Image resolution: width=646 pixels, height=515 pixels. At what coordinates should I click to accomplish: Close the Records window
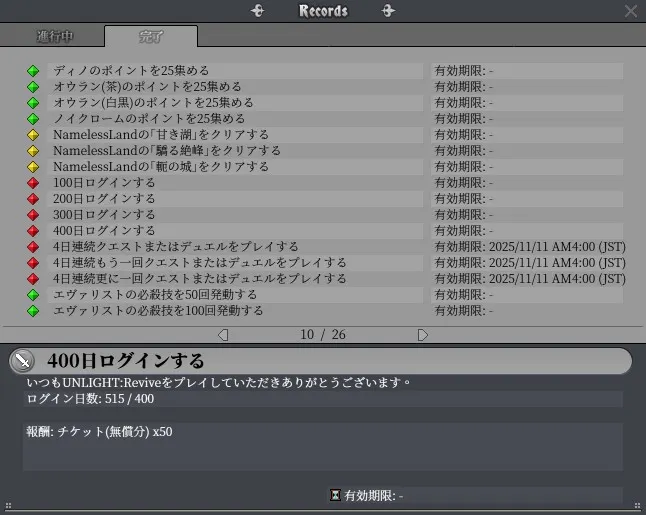tap(630, 11)
